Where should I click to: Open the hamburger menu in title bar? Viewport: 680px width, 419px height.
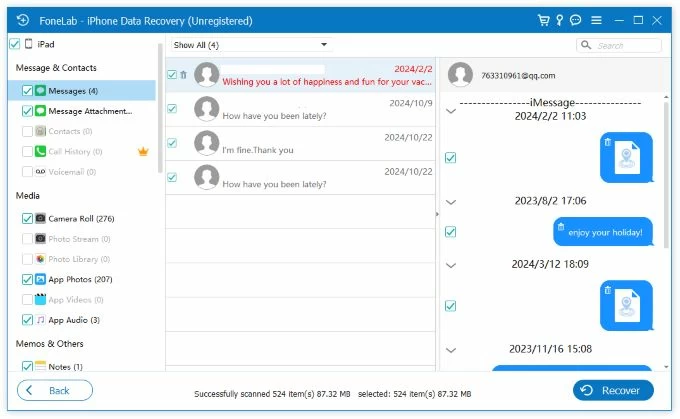pyautogui.click(x=596, y=19)
